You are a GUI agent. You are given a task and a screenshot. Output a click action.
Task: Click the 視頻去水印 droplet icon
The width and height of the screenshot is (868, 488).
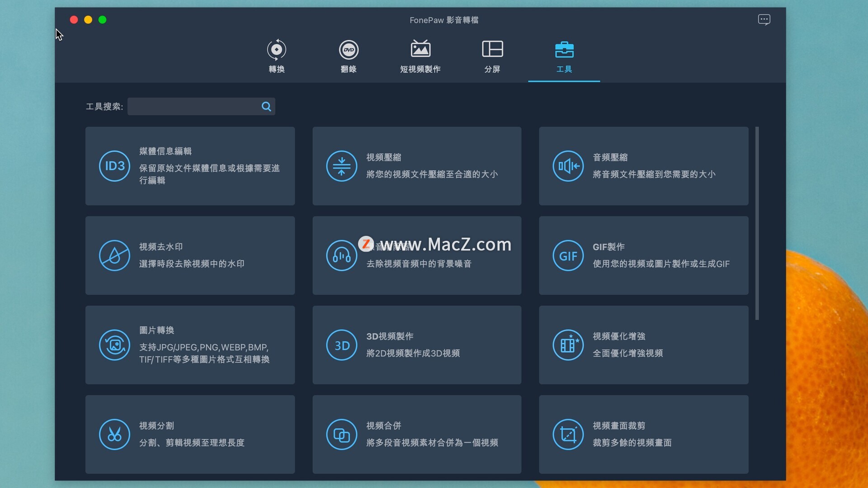pyautogui.click(x=114, y=255)
